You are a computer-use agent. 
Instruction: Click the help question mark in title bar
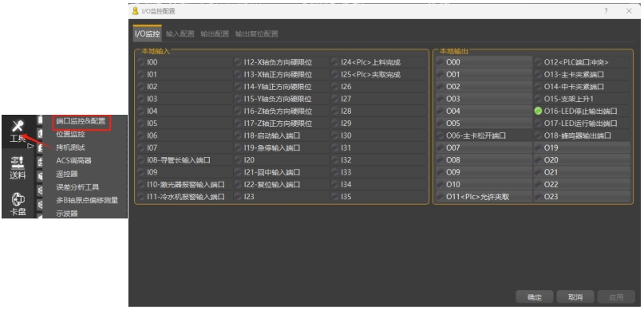[x=606, y=11]
